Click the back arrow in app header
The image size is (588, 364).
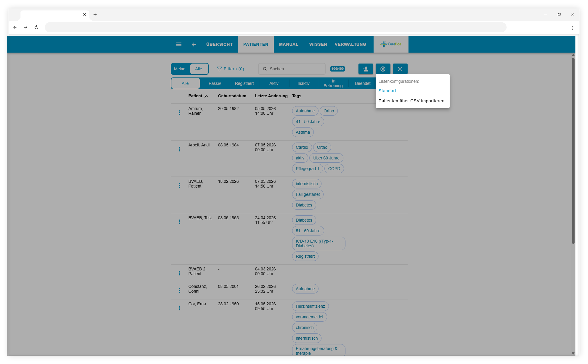194,44
